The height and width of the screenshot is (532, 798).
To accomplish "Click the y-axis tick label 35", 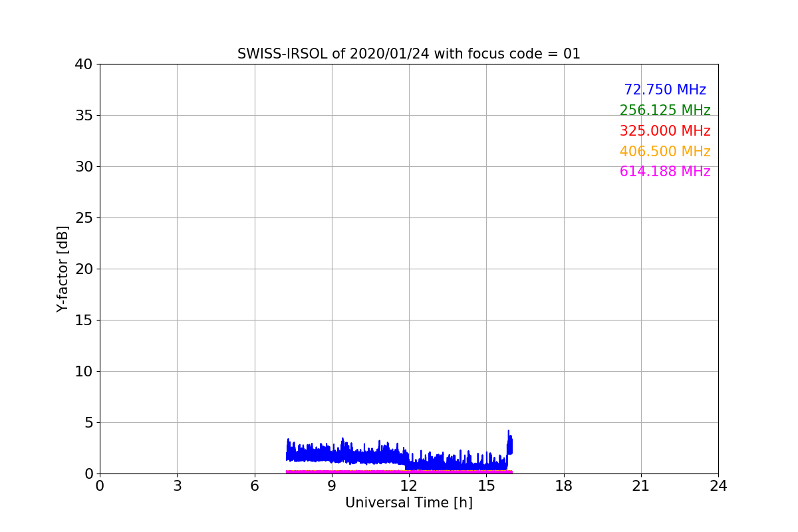I will 83,116.
